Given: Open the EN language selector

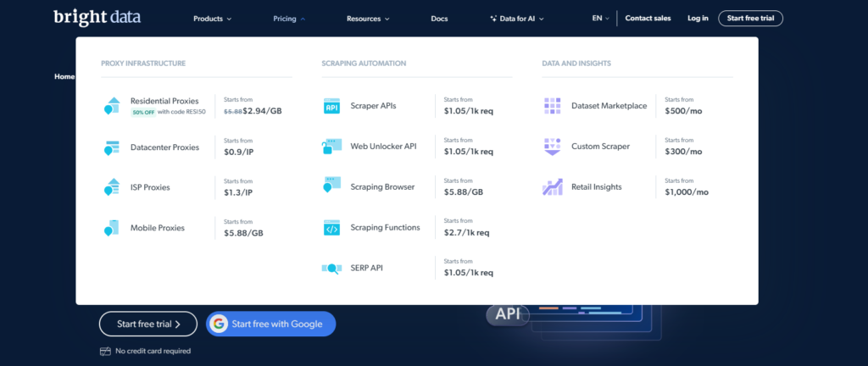Looking at the screenshot, I should [x=601, y=19].
